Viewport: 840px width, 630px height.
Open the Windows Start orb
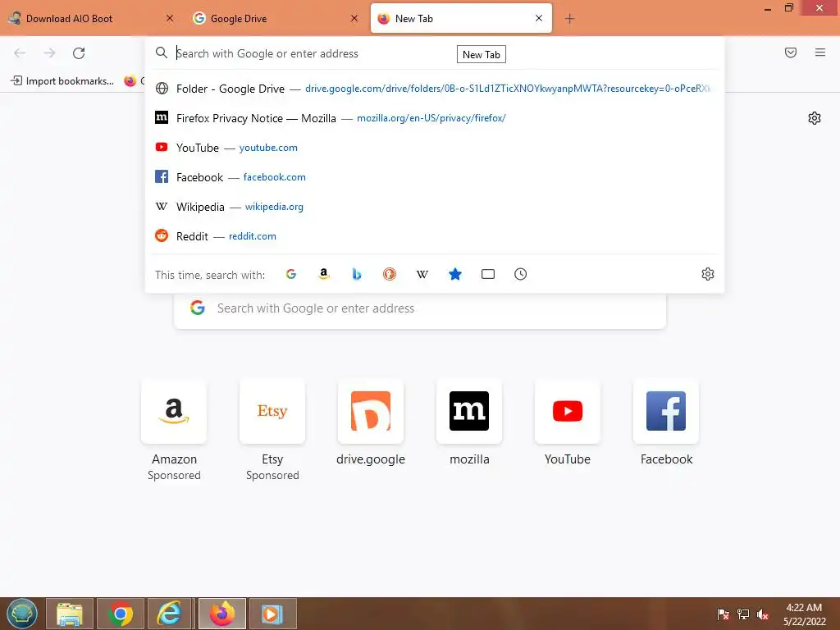[22, 614]
